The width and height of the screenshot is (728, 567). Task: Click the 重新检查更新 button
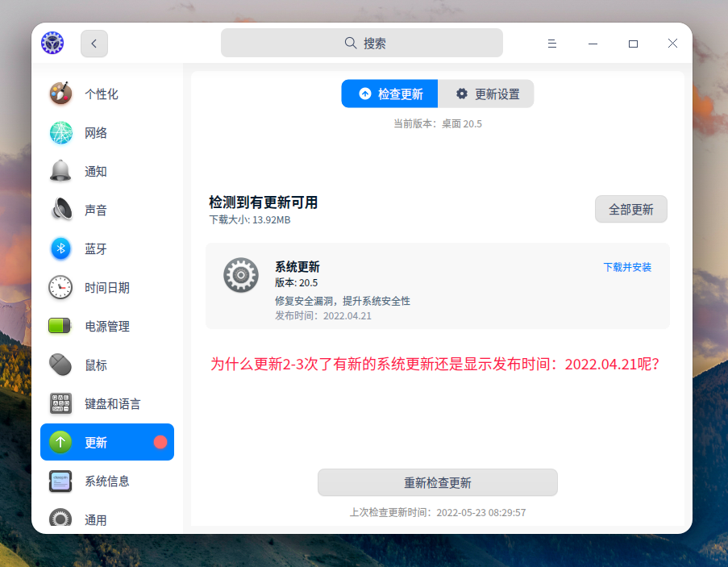click(x=438, y=482)
